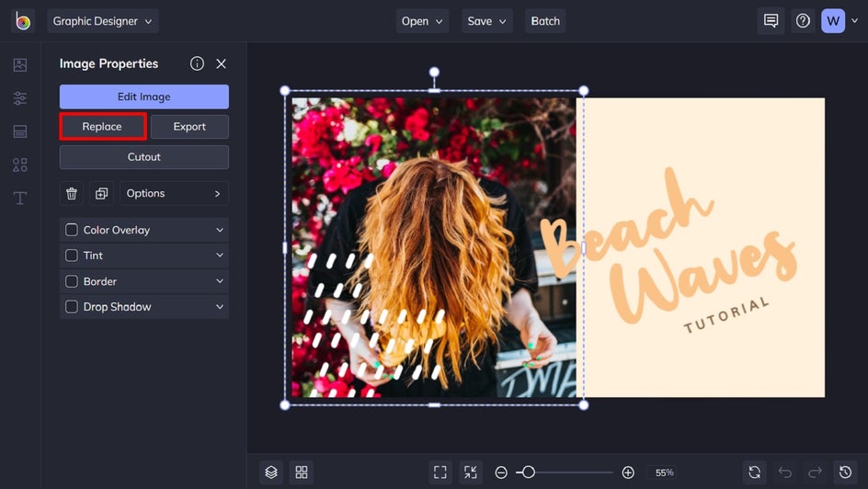Open the Layers panel icon
868x489 pixels.
coord(270,472)
